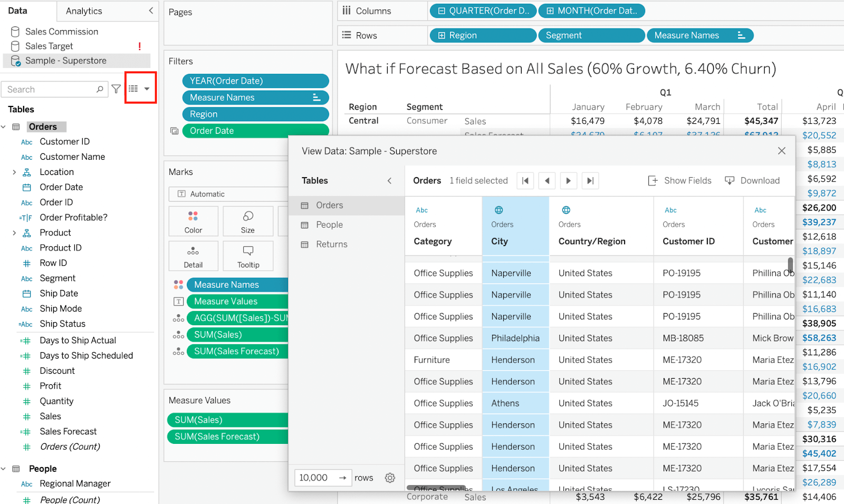Expand the Product hierarchy

click(14, 232)
